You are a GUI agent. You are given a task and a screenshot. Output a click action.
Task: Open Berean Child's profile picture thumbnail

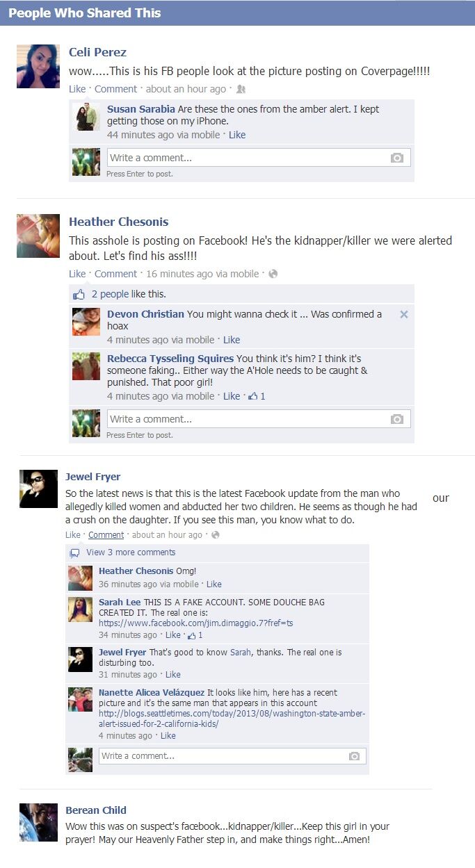pos(38,823)
